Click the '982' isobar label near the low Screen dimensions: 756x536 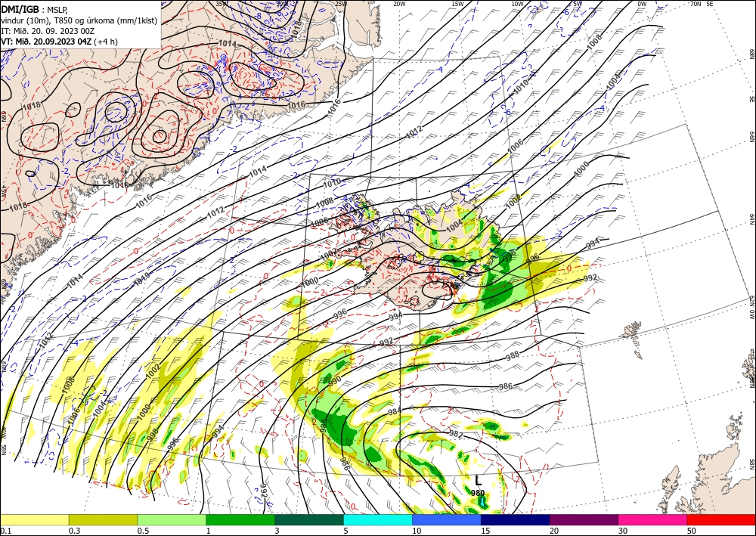(456, 435)
